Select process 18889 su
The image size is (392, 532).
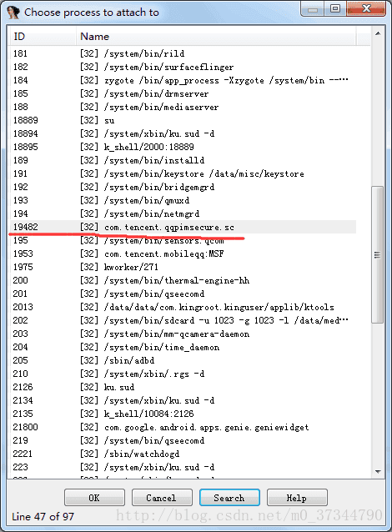coord(183,120)
